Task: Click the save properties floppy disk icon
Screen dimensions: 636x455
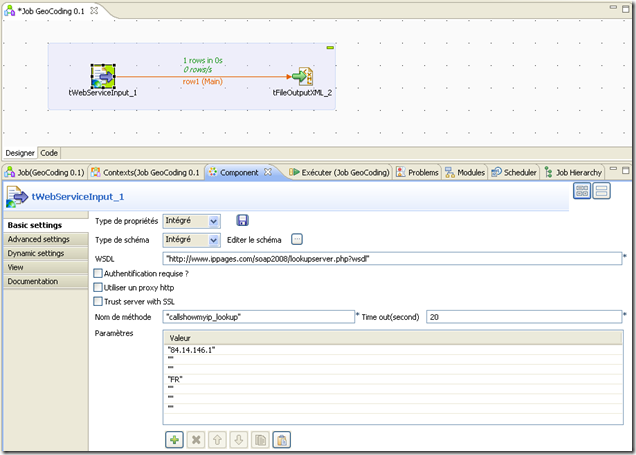Action: tap(243, 221)
